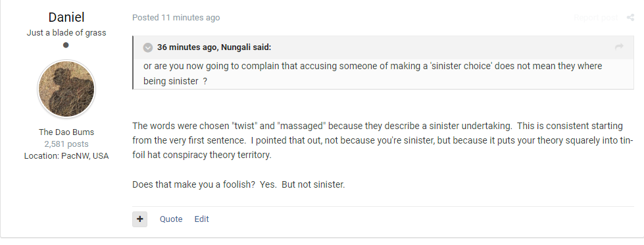Click the '36 minutes ago' quote timestamp
This screenshot has height=245, width=644.
pyautogui.click(x=187, y=47)
